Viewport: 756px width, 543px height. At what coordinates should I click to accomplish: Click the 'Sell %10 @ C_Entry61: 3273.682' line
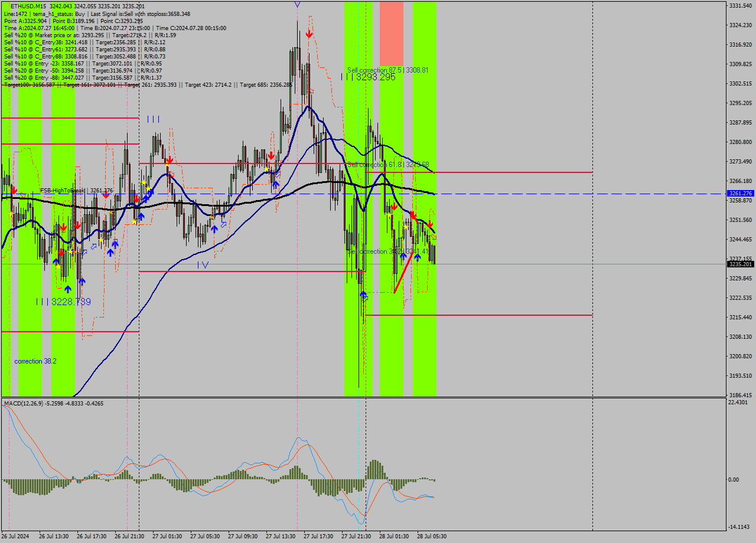(84, 49)
